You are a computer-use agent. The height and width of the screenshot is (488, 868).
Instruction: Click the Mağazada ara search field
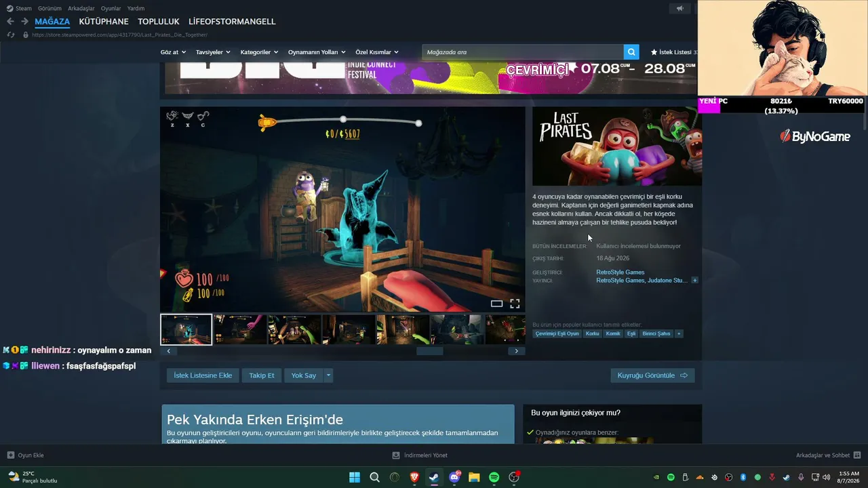[x=523, y=52]
